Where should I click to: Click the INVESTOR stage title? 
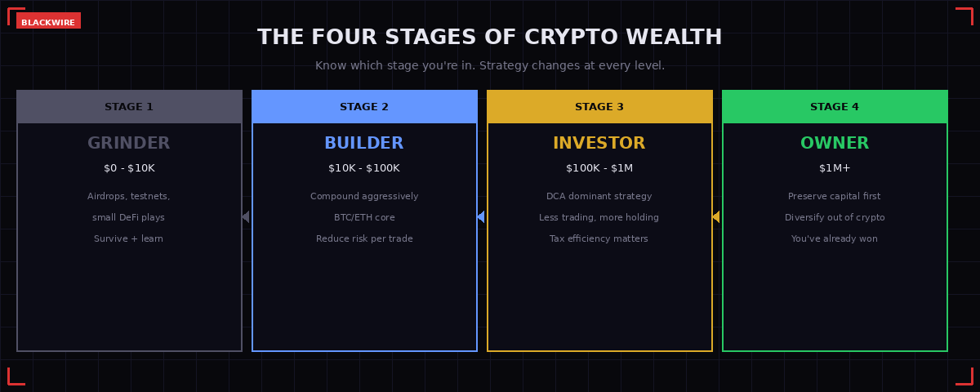click(599, 144)
